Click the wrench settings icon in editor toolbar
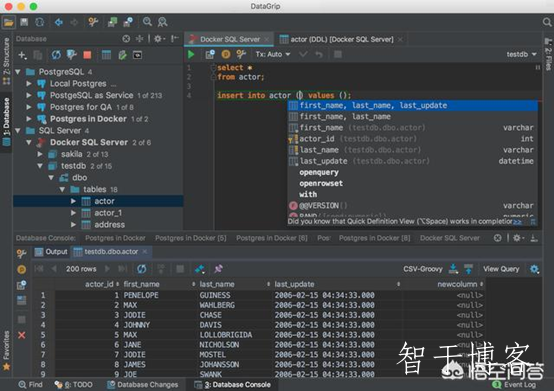 pos(241,54)
